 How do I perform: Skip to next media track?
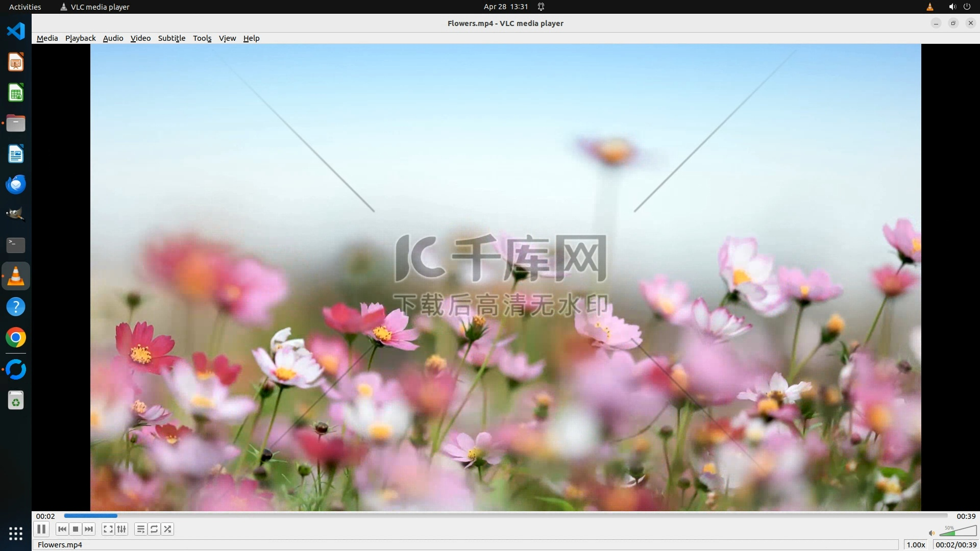click(89, 529)
